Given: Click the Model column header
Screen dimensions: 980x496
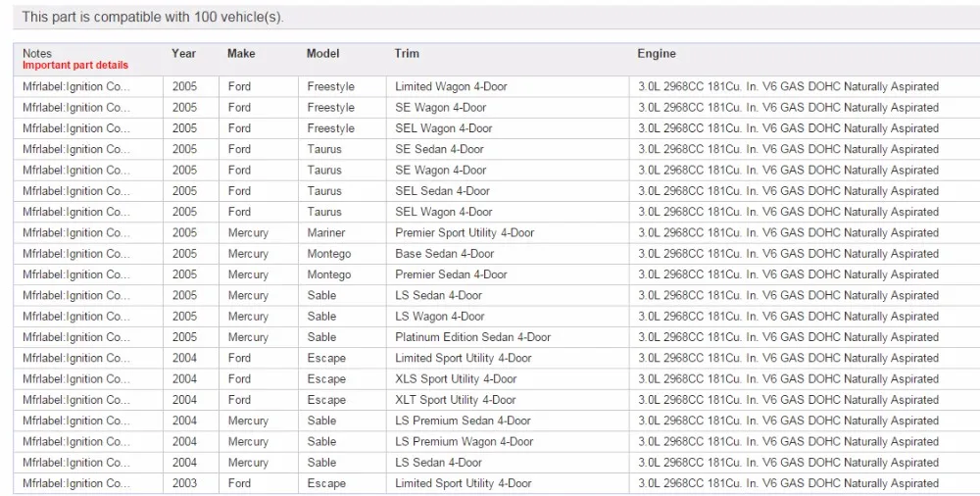Looking at the screenshot, I should pyautogui.click(x=323, y=54).
